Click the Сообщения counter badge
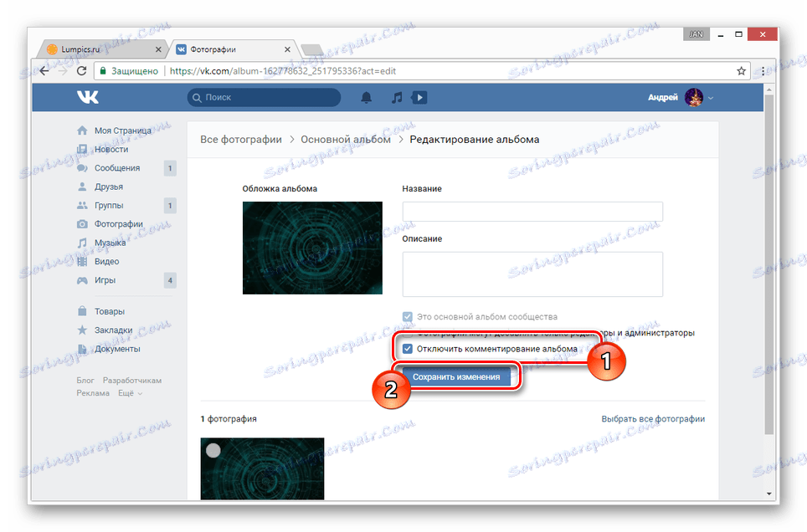Screen dimensions: 807x532 170,168
